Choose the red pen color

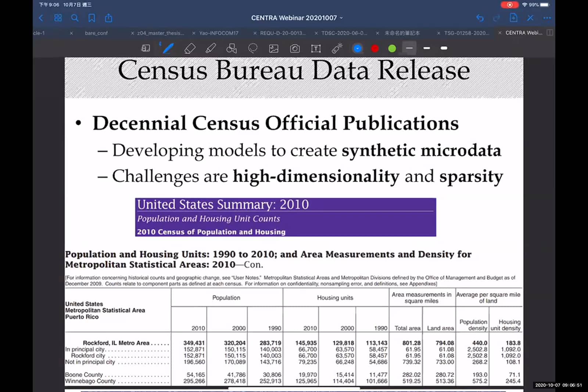(375, 48)
